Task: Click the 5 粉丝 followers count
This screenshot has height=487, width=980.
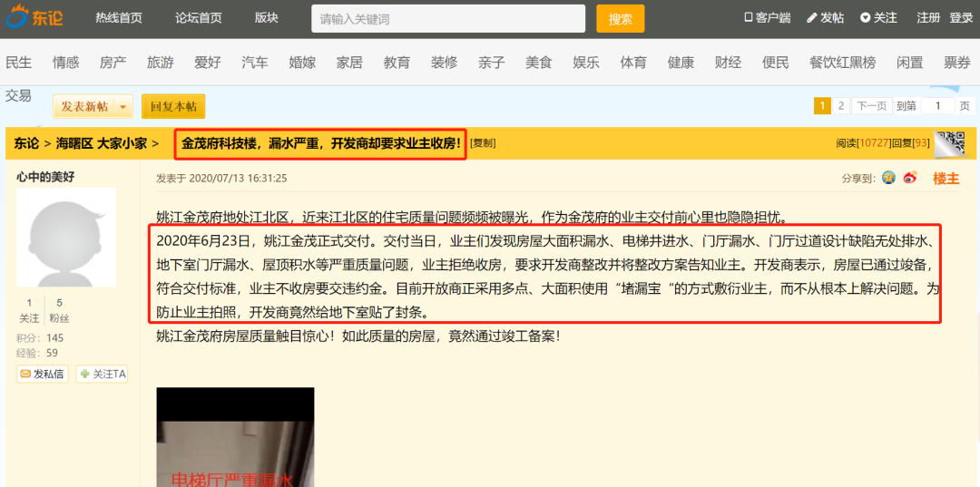Action: [59, 310]
